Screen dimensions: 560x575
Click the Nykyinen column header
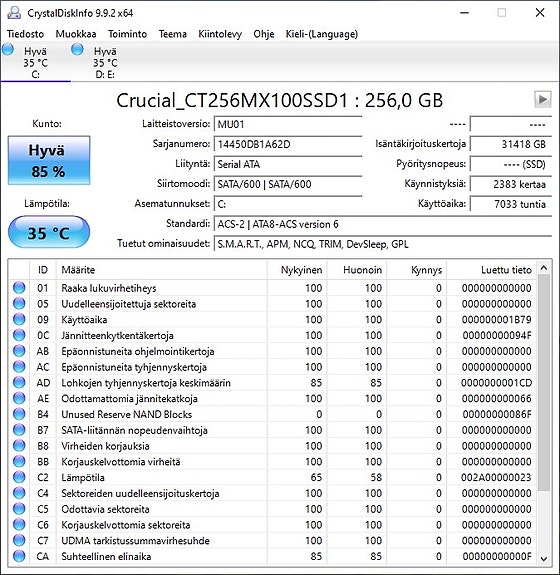point(297,270)
